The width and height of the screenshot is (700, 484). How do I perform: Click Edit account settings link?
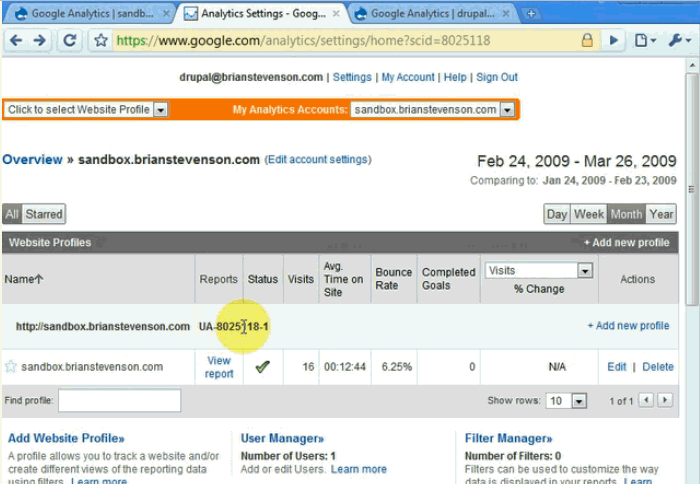coord(318,159)
